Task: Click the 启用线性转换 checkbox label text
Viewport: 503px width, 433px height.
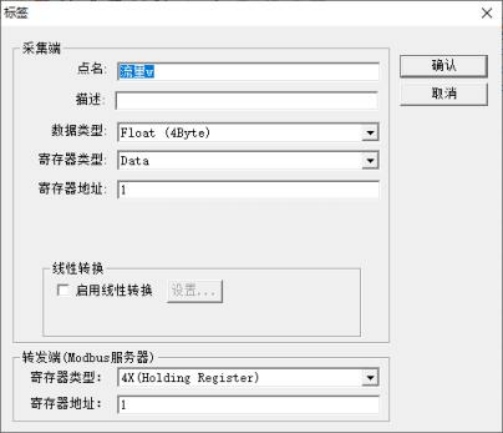Action: tap(114, 290)
